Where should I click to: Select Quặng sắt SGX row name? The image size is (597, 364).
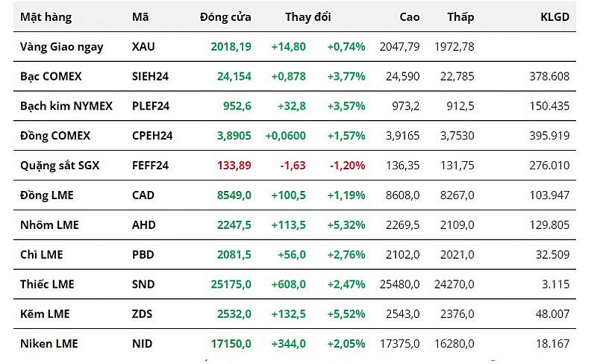60,166
